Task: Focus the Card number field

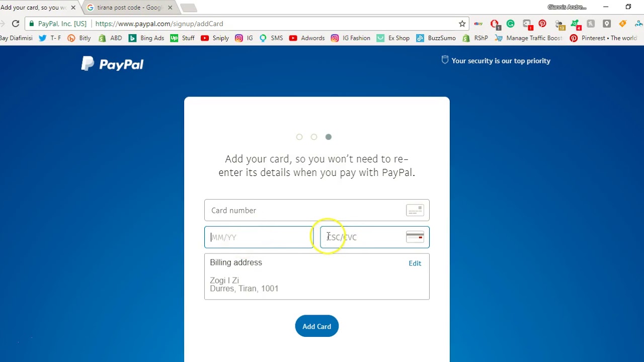Action: tap(316, 210)
